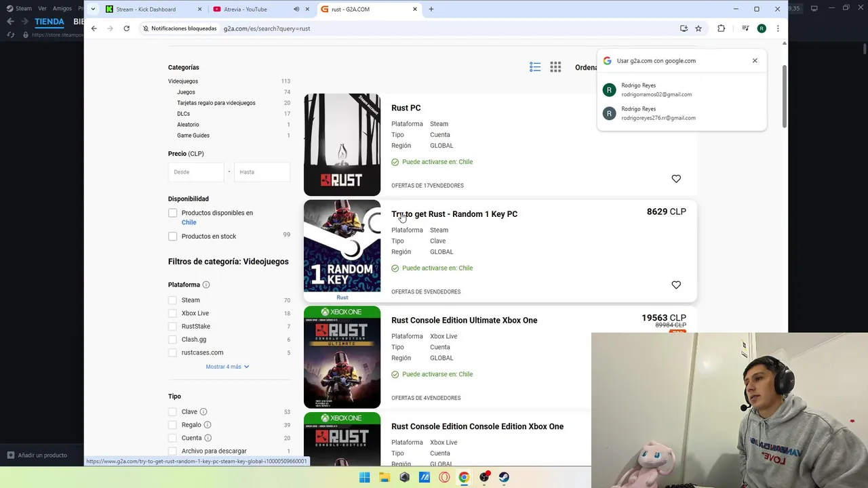The image size is (868, 488).
Task: Open Try to get Rust Random Key
Action: point(454,214)
